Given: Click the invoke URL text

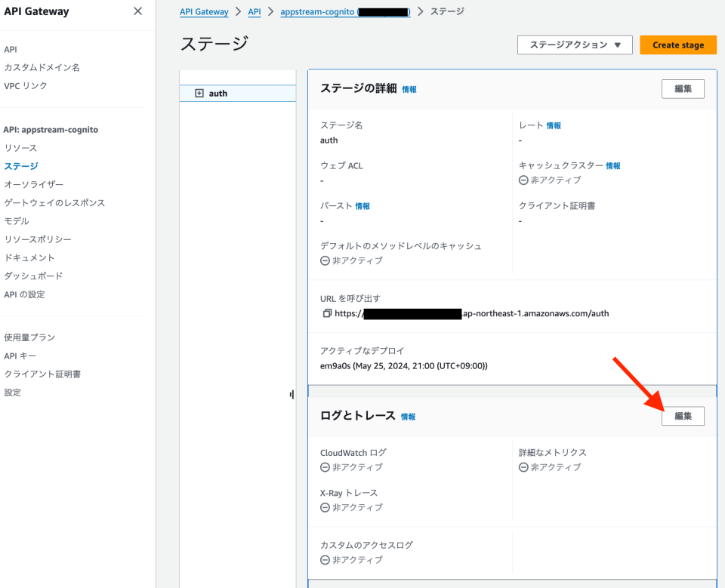Looking at the screenshot, I should (471, 313).
